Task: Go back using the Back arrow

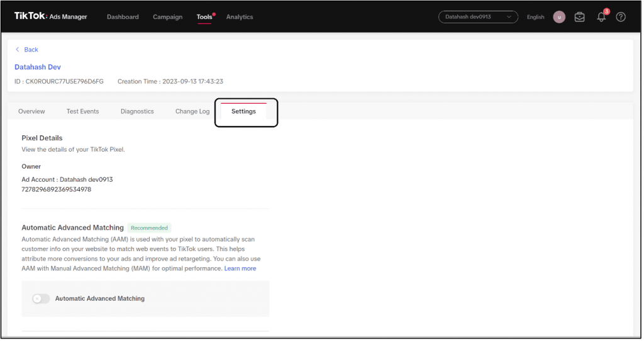Action: pyautogui.click(x=26, y=50)
